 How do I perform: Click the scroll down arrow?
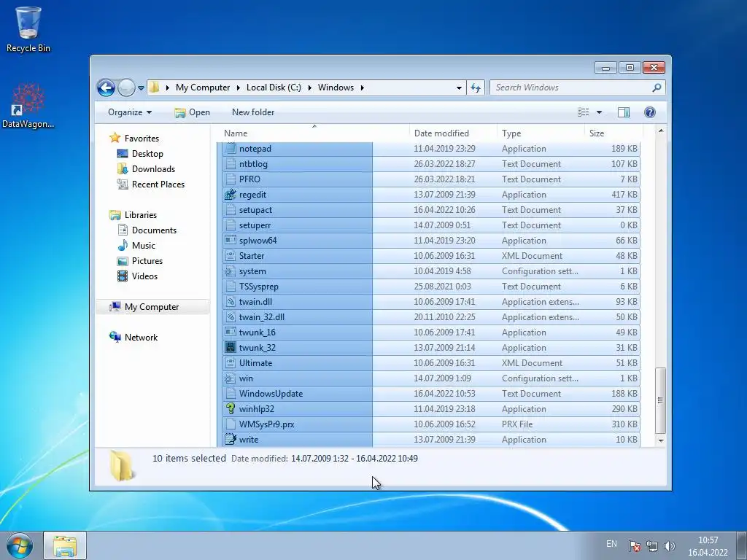[x=660, y=441]
